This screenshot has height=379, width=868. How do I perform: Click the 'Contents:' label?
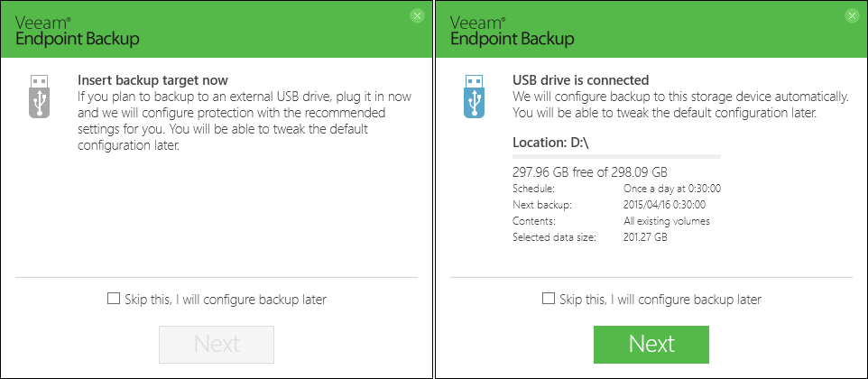(533, 221)
